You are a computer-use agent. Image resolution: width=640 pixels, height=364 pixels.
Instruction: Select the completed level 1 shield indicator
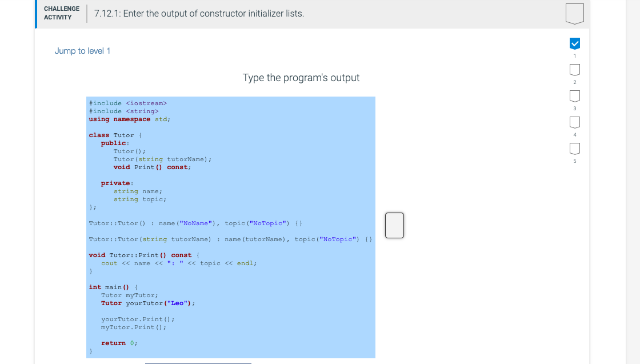[x=574, y=43]
